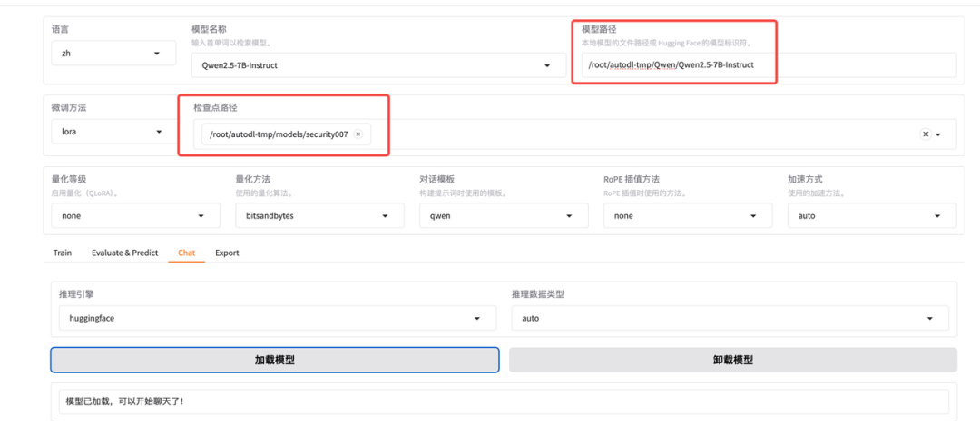The image size is (980, 426).
Task: Select the Chat tab
Action: tap(186, 253)
